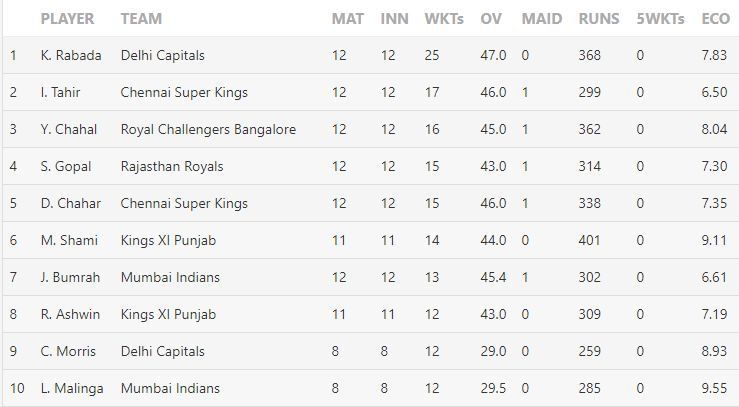Select L. Malinga player name

click(x=74, y=388)
